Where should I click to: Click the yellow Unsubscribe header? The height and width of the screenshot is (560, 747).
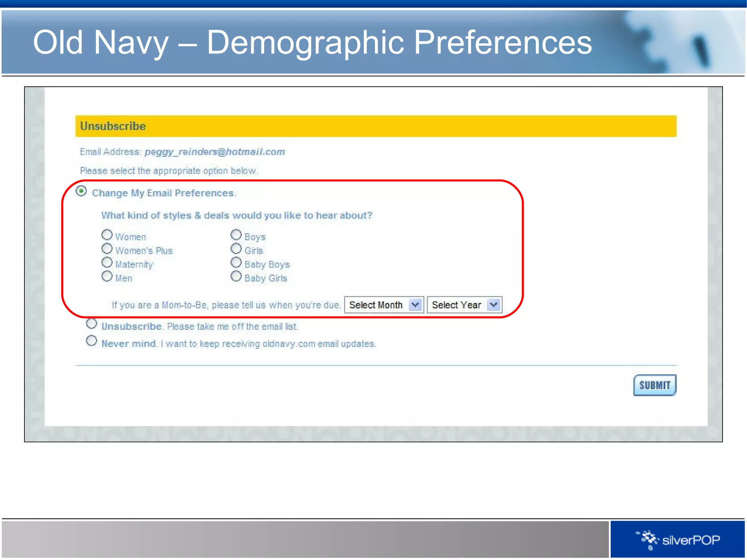[x=376, y=126]
